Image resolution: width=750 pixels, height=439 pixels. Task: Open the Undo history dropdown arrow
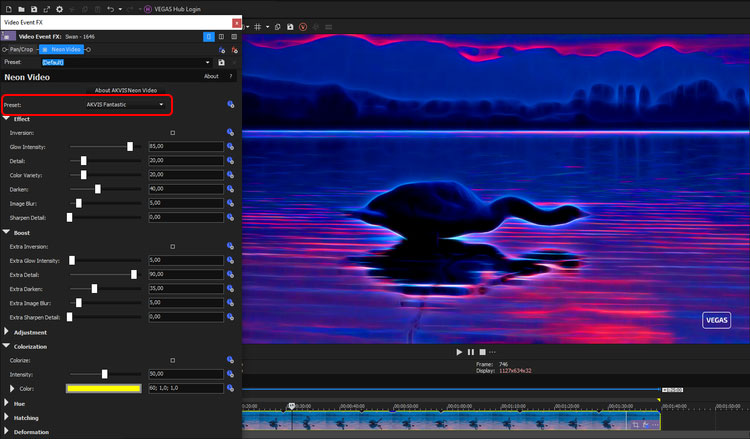(x=120, y=9)
